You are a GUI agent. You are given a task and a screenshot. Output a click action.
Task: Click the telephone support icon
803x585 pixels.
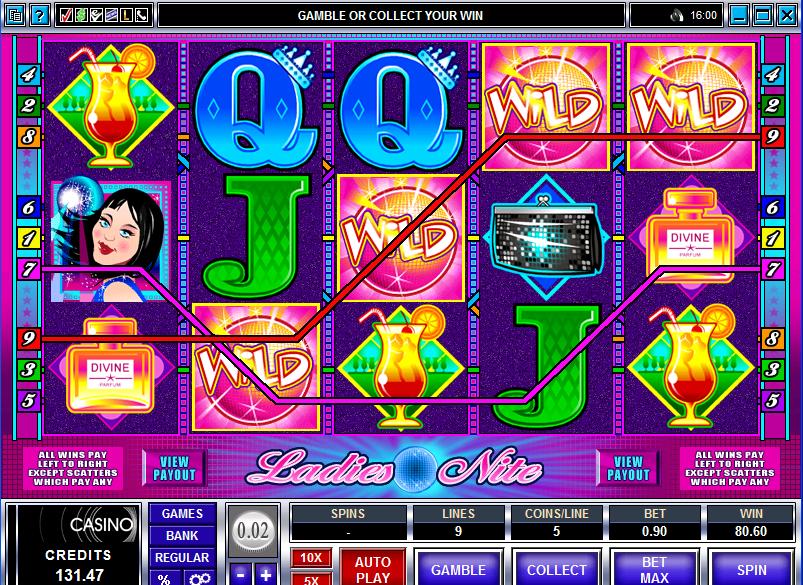coord(142,15)
